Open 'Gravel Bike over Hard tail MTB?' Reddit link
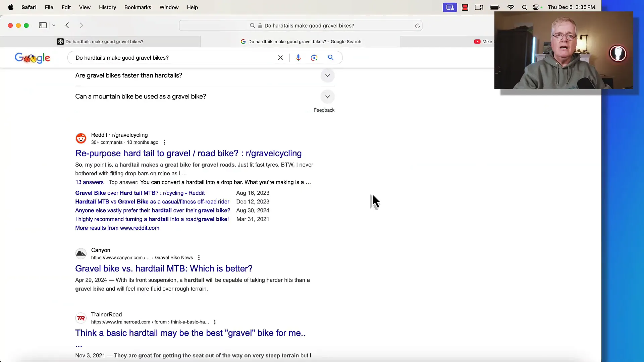The image size is (644, 362). pos(140,193)
